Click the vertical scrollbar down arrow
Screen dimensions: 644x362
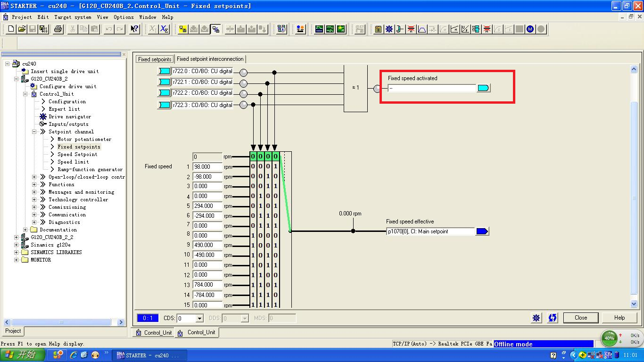pos(634,304)
